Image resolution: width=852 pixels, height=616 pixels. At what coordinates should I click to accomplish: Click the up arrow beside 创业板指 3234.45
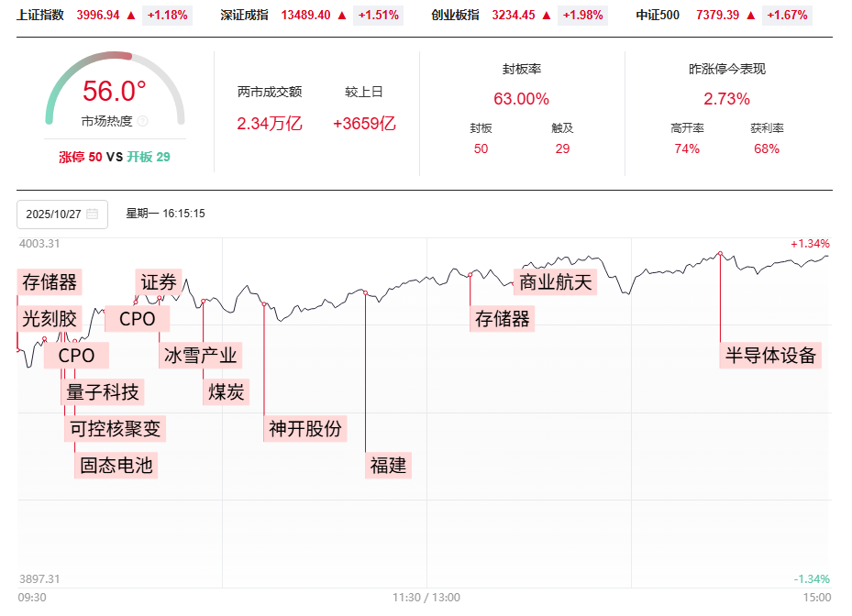[546, 16]
